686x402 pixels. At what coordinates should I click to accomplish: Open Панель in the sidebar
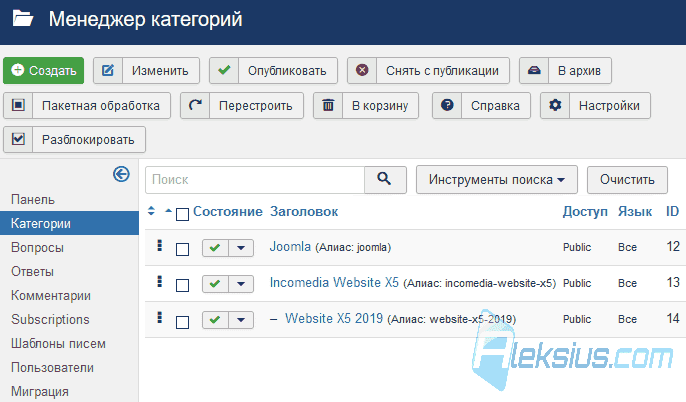pos(33,199)
